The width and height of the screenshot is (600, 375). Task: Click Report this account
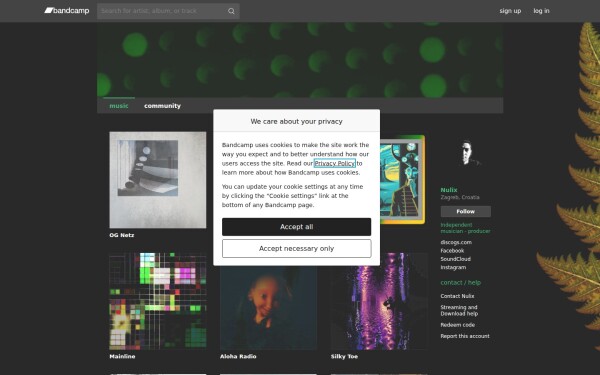(465, 336)
